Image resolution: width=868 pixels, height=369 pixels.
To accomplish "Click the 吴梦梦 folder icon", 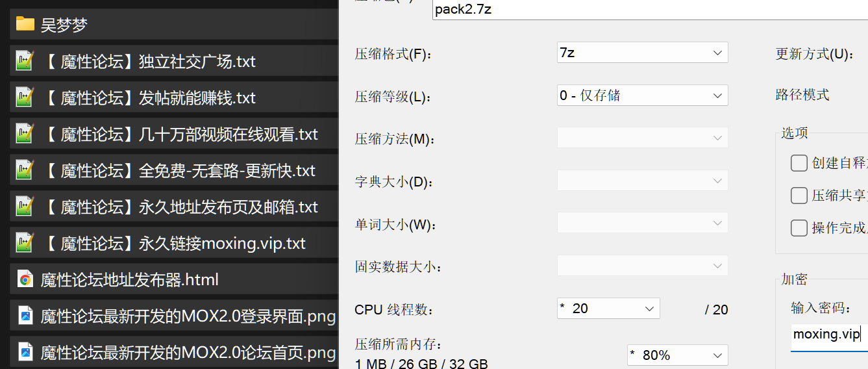I will [25, 25].
